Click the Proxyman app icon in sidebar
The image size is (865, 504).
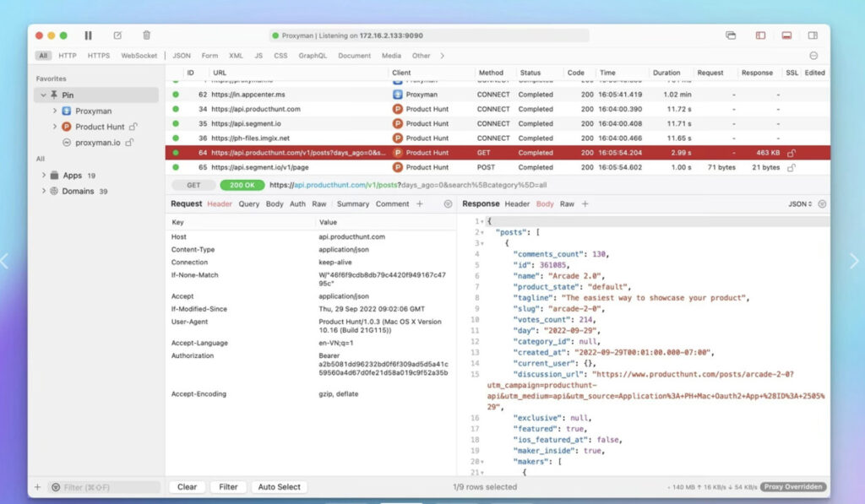(66, 111)
